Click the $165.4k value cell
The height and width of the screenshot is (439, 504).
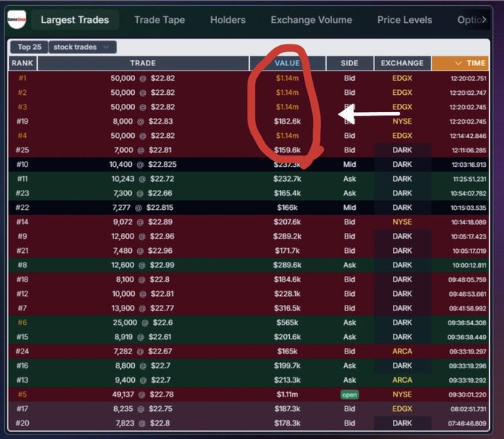287,193
